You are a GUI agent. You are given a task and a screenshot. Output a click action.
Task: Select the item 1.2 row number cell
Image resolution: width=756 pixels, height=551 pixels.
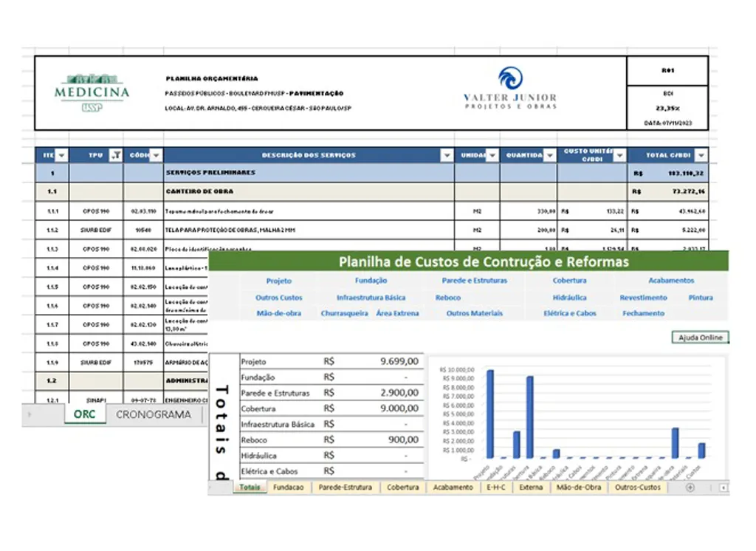pyautogui.click(x=52, y=380)
